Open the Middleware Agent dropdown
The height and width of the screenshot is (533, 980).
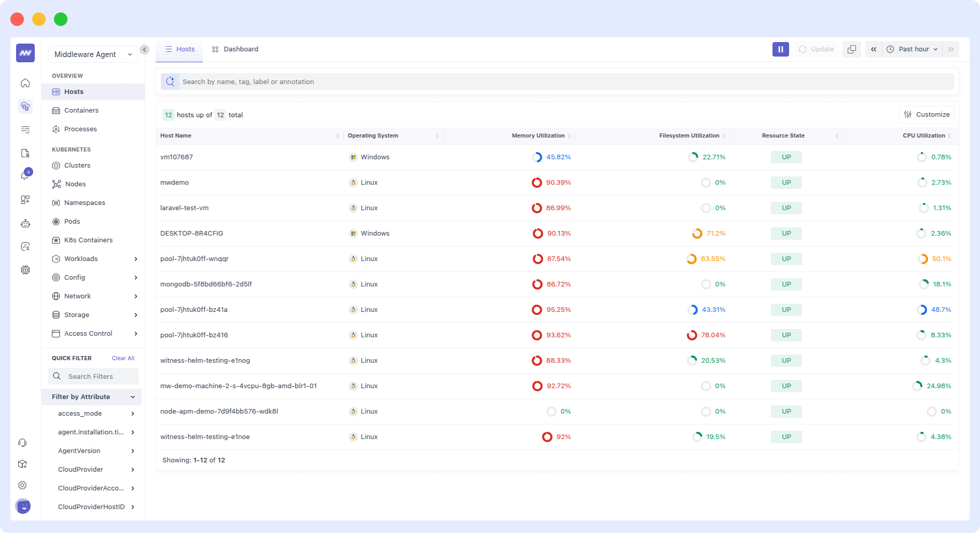pyautogui.click(x=93, y=54)
